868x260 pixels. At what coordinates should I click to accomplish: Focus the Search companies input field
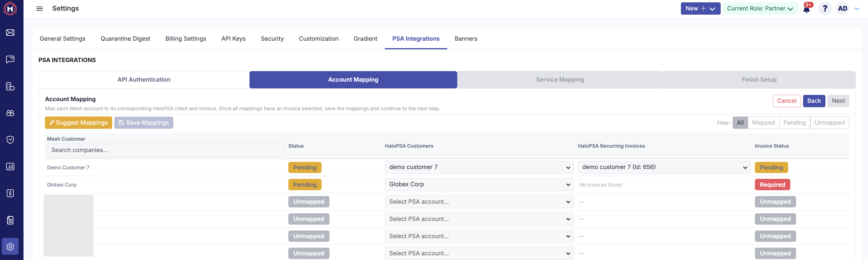165,150
